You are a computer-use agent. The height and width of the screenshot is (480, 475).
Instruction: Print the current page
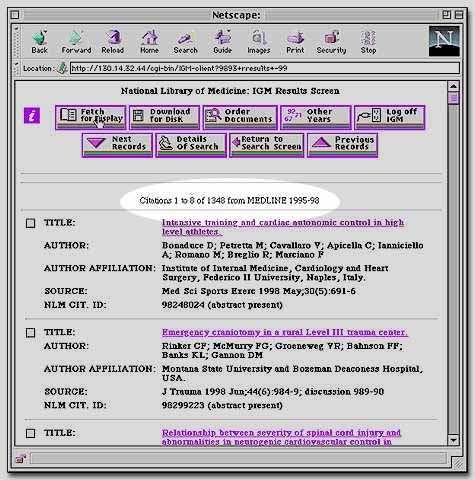coord(295,42)
